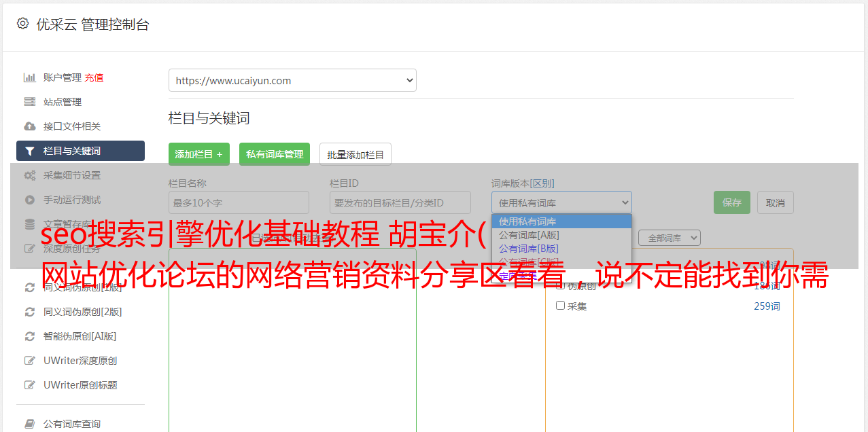This screenshot has height=432, width=868.
Task: Open 账户管理 in the sidebar
Action: pos(63,77)
